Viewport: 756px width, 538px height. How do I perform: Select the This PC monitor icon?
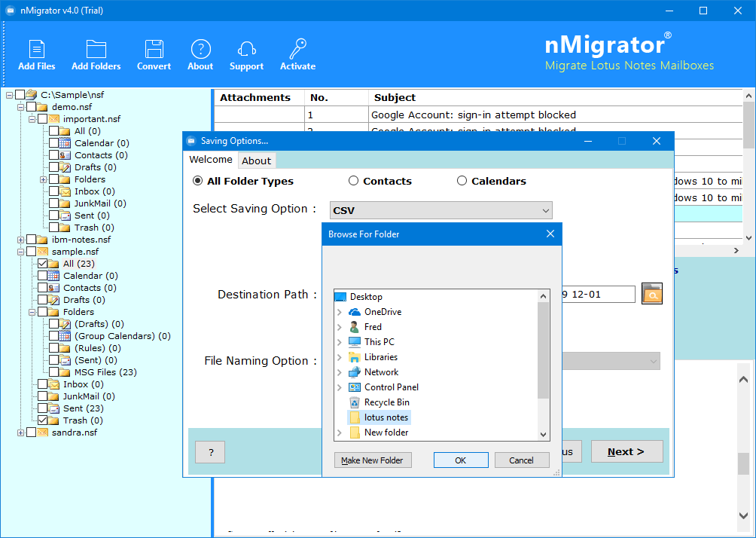(355, 341)
